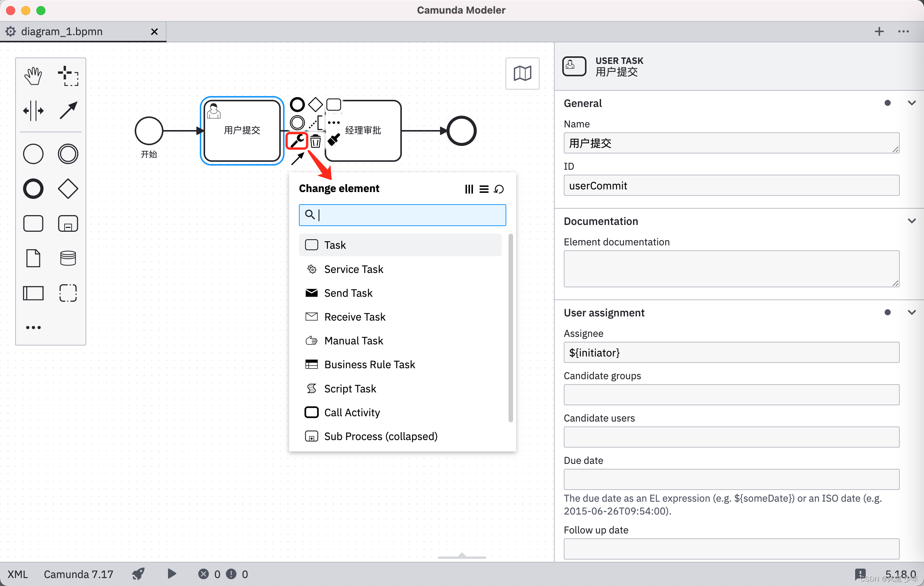
Task: Click the wrench change-type icon
Action: click(297, 141)
